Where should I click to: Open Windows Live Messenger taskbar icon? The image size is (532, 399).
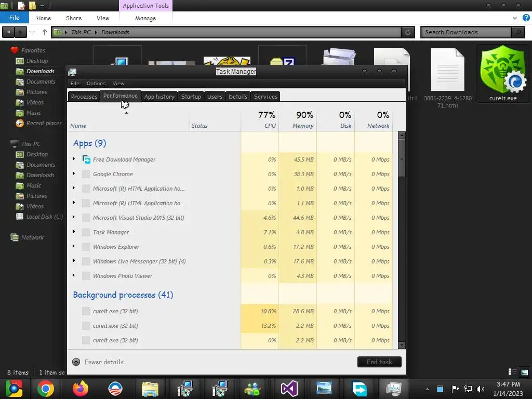point(252,389)
